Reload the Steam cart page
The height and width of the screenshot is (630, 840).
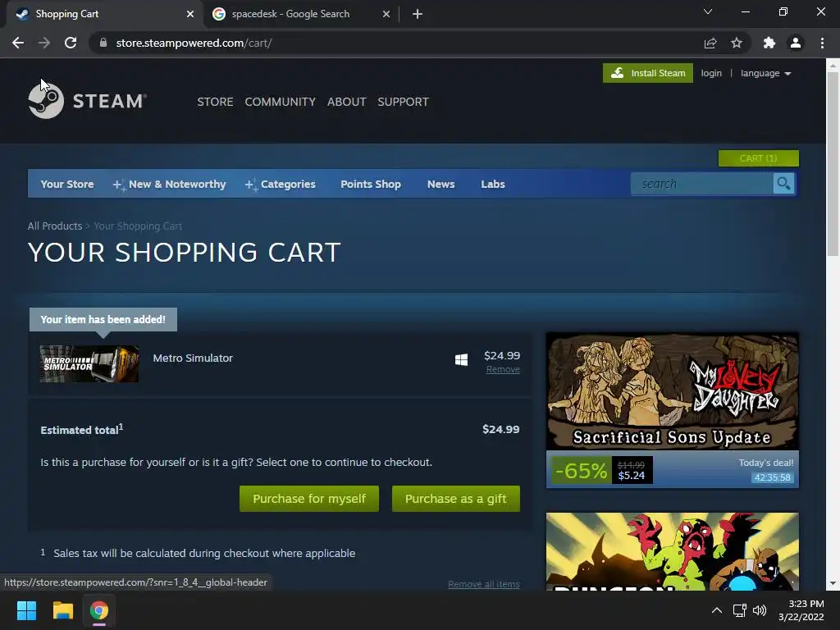71,43
